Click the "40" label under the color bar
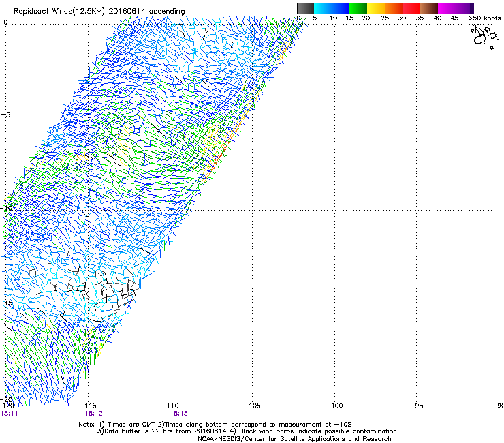 tap(437, 18)
